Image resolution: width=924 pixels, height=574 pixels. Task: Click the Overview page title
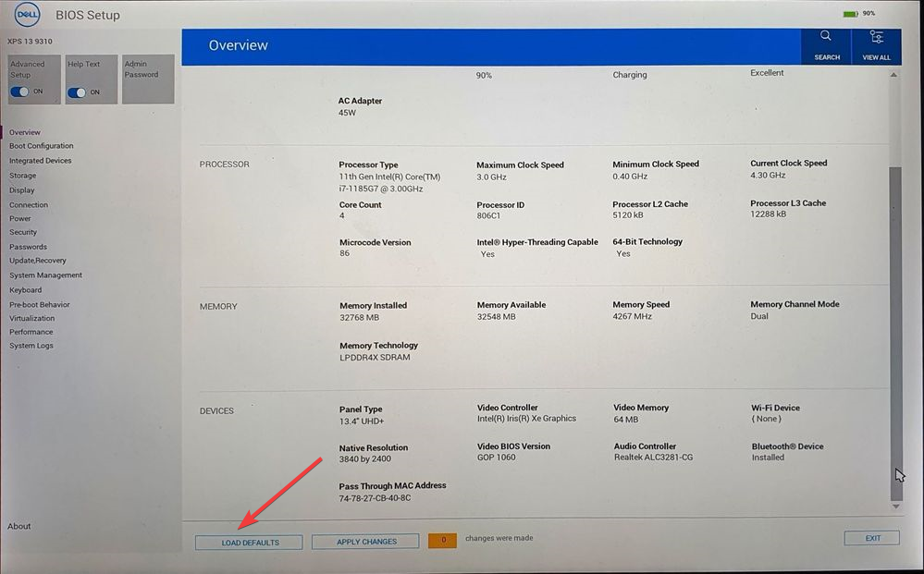[238, 46]
